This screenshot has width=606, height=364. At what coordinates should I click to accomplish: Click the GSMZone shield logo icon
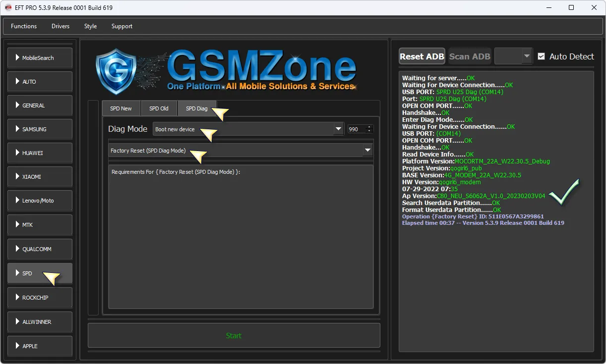click(116, 71)
